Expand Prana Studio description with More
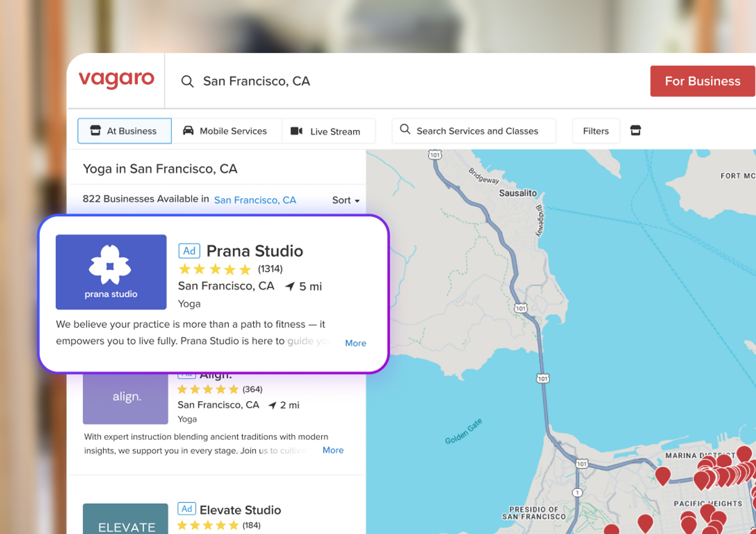This screenshot has width=756, height=534. (355, 343)
